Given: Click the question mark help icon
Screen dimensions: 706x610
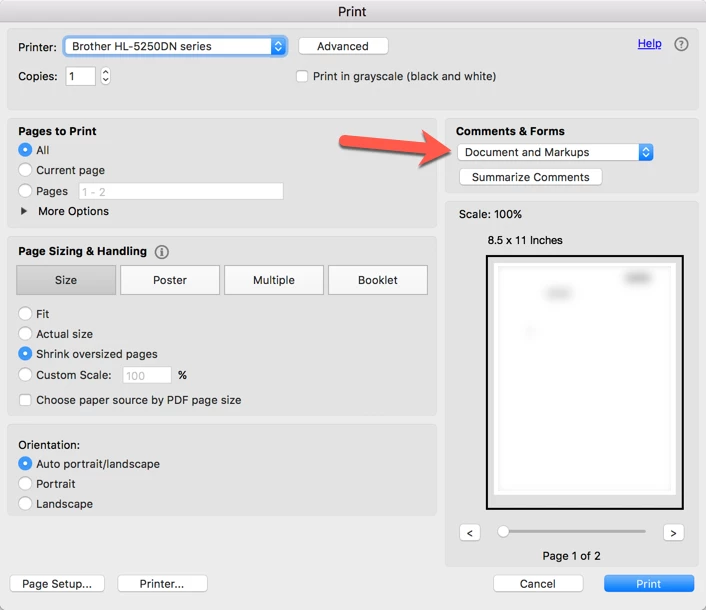Looking at the screenshot, I should [x=681, y=44].
